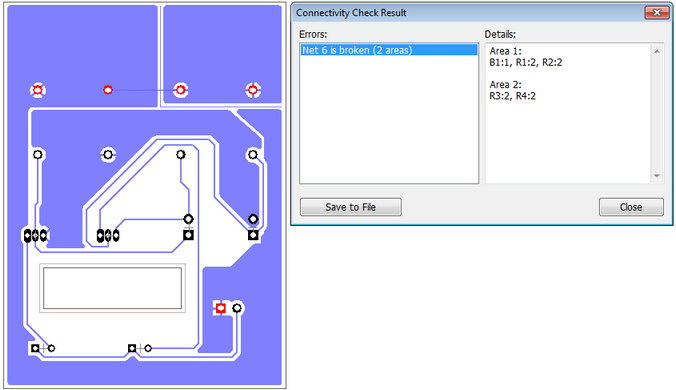Select the white rectangular component outline on the board
The height and width of the screenshot is (390, 676).
coord(113,288)
